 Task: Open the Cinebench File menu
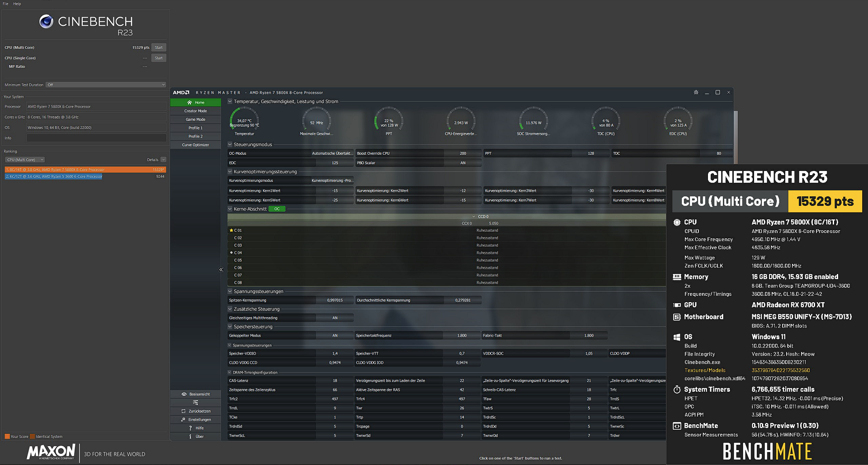[x=5, y=4]
